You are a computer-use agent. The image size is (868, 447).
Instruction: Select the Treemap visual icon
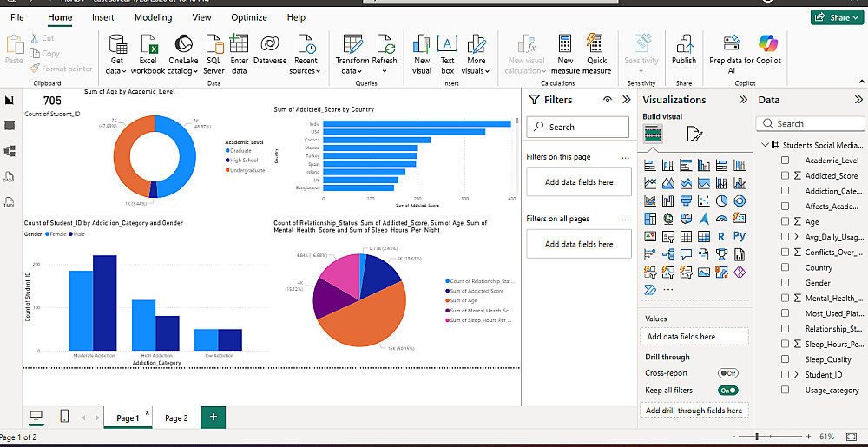coord(650,218)
